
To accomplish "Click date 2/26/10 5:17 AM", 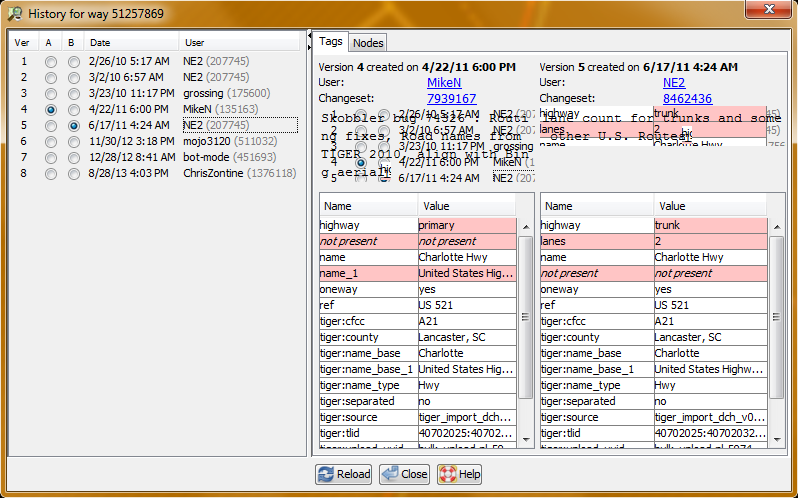I will [x=129, y=62].
